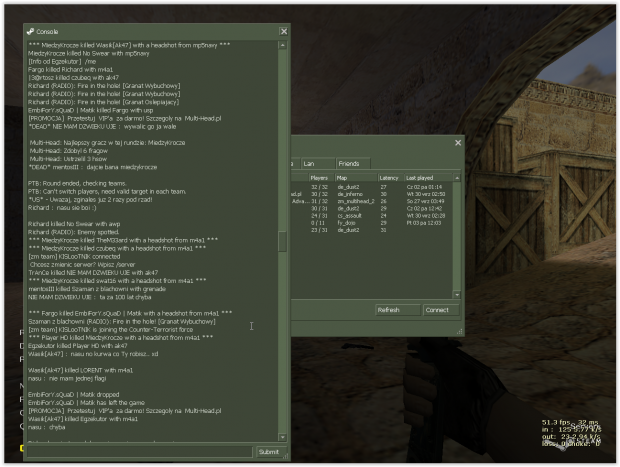The image size is (620, 467).
Task: Close the Console window
Action: coord(284,32)
